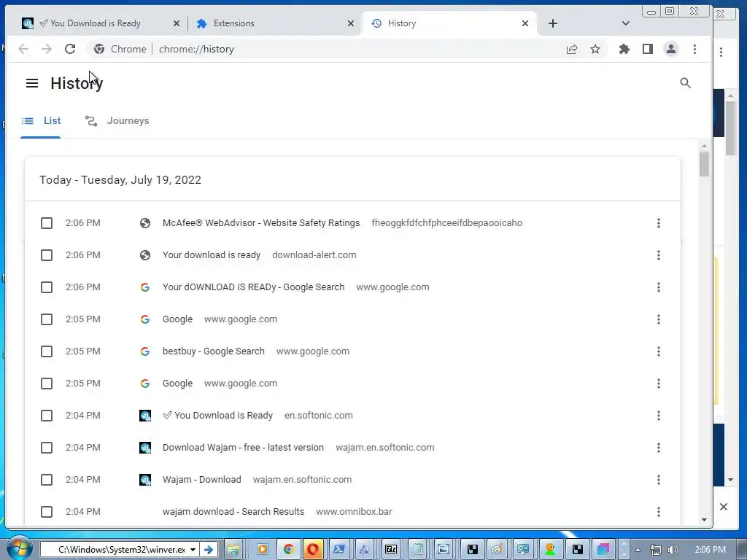
Task: Expand the taskbar address bar dropdown
Action: coord(193,550)
